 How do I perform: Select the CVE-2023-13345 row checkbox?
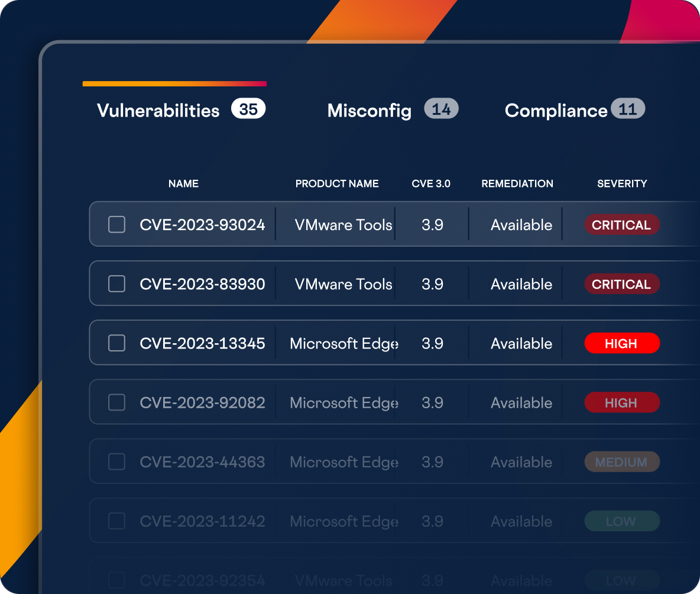(x=116, y=343)
